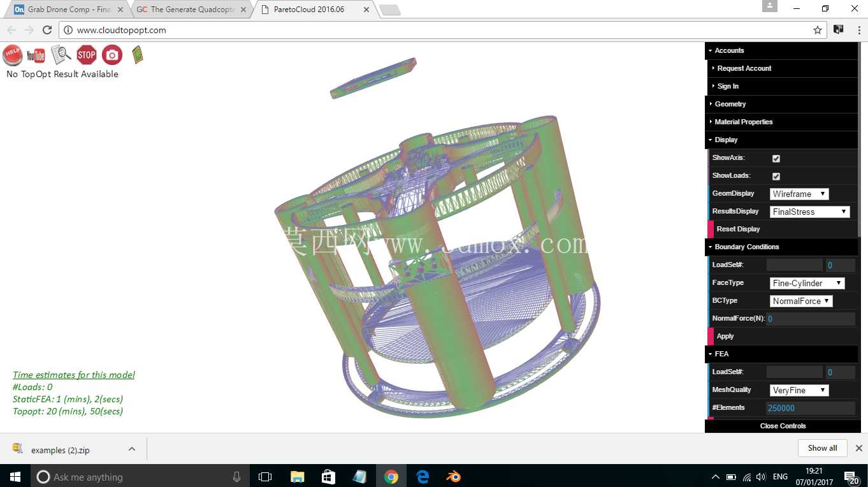
Task: Open the FaceType Fine-Cylinder dropdown
Action: [807, 283]
